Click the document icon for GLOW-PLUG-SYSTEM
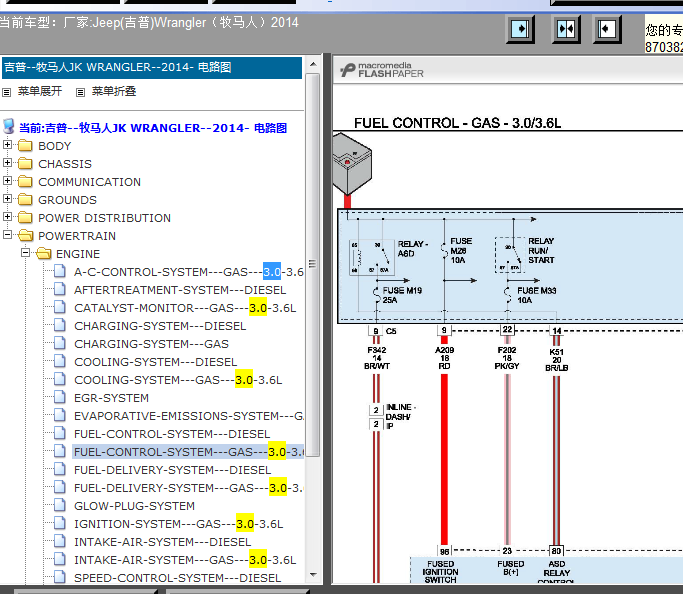The image size is (683, 594). pos(60,505)
